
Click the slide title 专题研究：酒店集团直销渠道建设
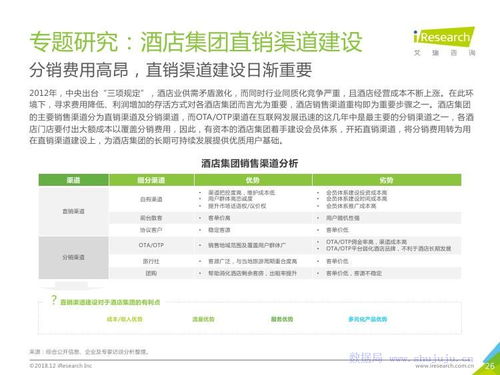196,42
